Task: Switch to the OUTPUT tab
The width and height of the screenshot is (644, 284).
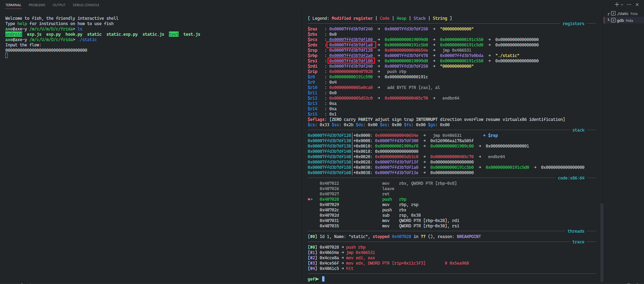Action: pos(59,5)
